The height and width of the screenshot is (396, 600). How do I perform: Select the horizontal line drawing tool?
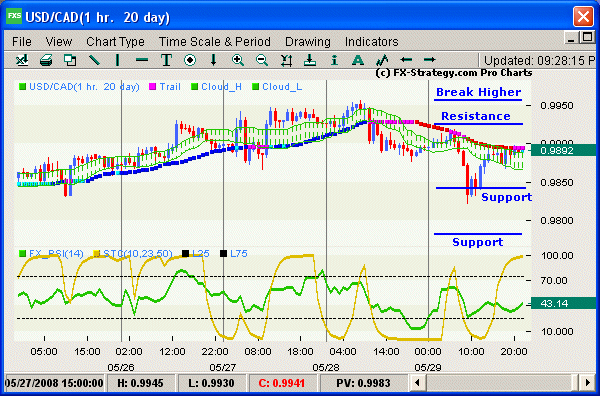pyautogui.click(x=142, y=60)
